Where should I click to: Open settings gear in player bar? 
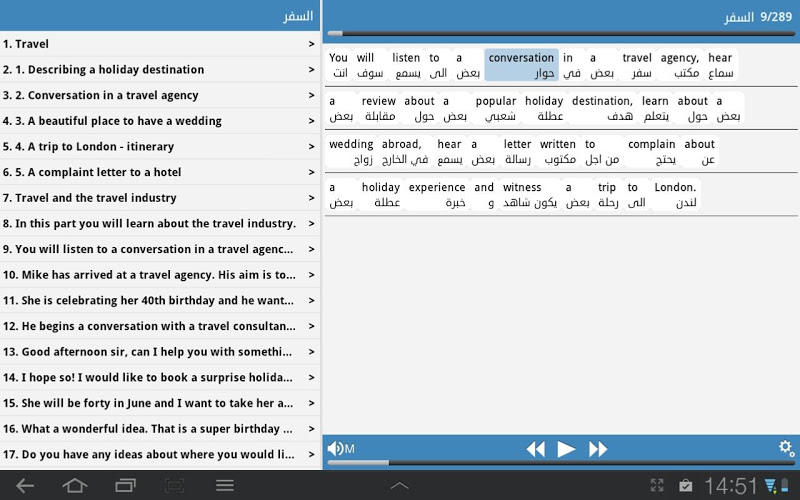point(786,448)
